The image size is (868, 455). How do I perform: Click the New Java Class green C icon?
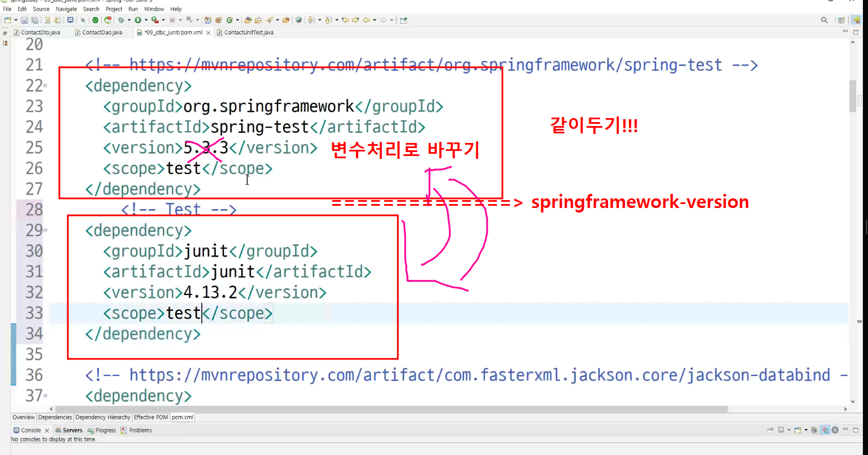click(x=229, y=20)
